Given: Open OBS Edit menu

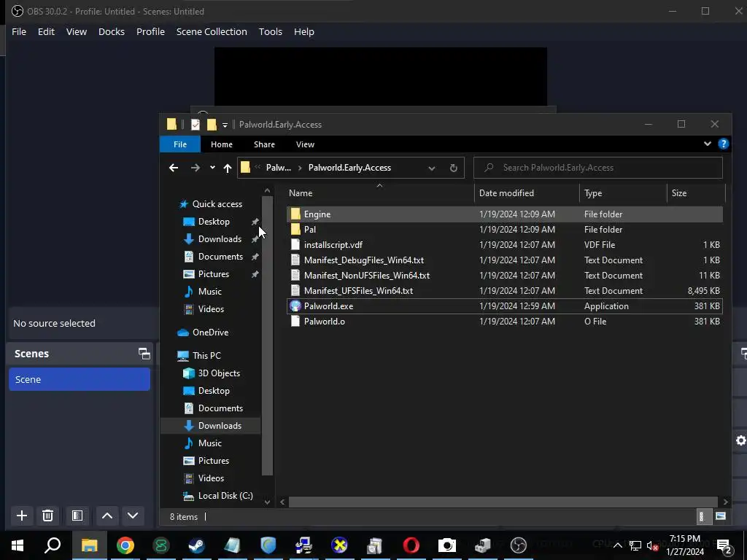Looking at the screenshot, I should click(x=46, y=31).
